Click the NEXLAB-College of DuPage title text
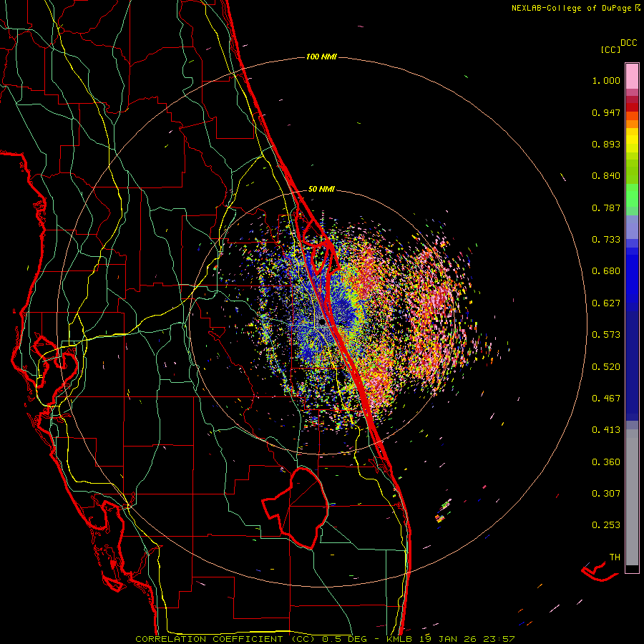 [x=572, y=8]
